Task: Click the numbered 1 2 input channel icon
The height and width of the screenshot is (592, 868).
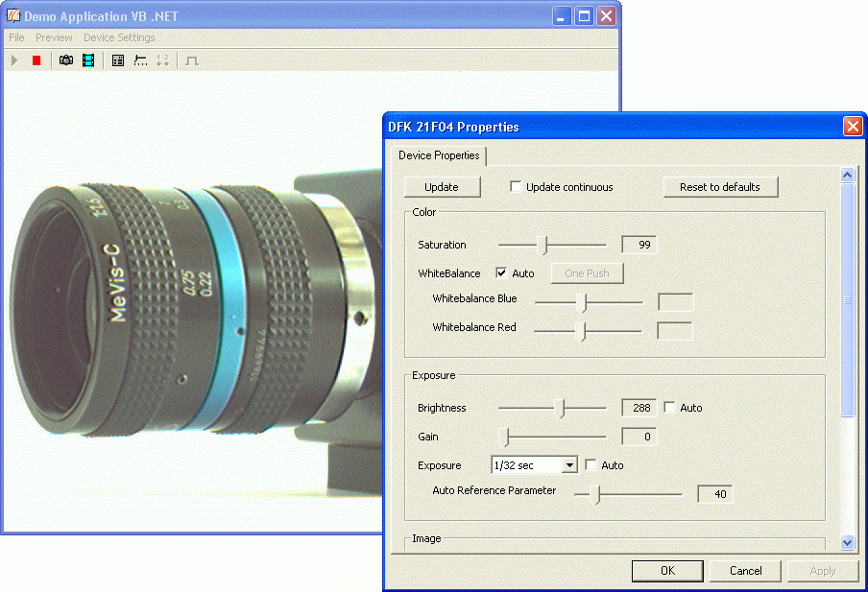Action: (x=162, y=60)
